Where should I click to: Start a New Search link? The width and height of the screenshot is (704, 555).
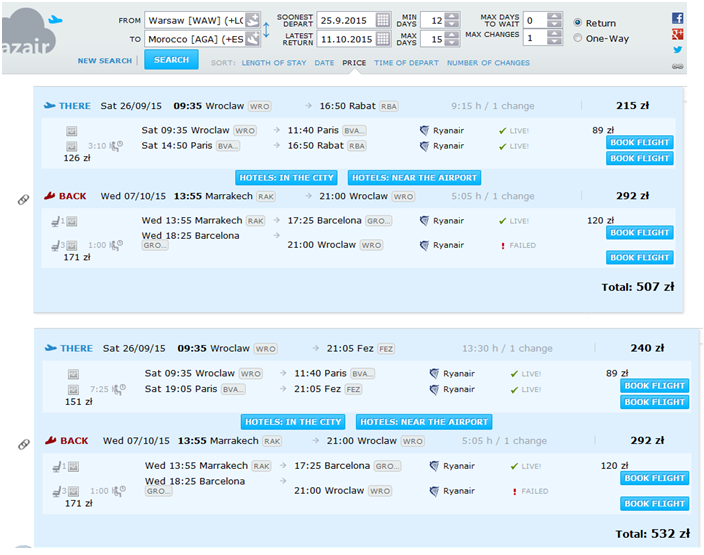[105, 61]
